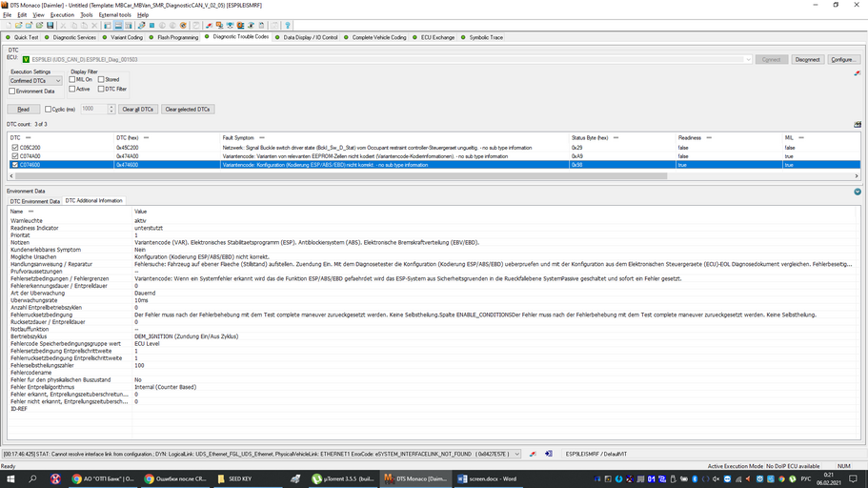Screen dimensions: 868x488
Task: Expand the status message history dropdown
Action: click(517, 454)
